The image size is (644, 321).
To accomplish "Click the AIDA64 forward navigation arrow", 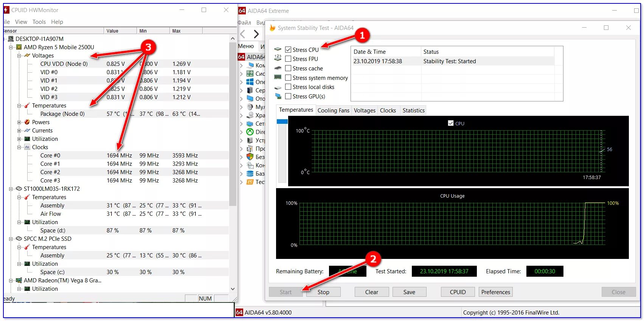I will pyautogui.click(x=256, y=34).
